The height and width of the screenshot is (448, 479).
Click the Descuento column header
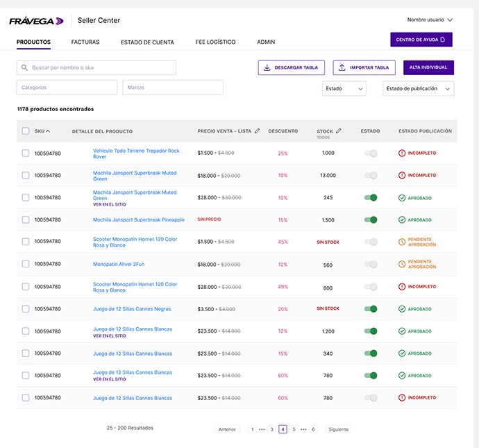[283, 131]
